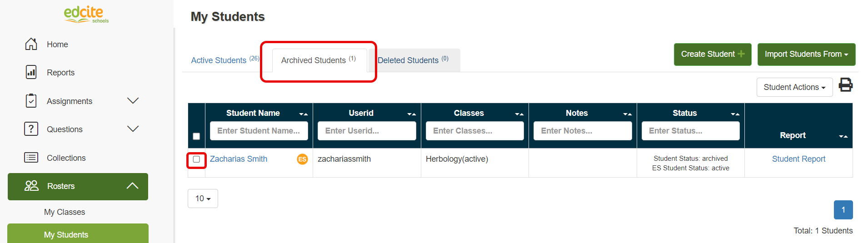Open the Student Report link
Image resolution: width=868 pixels, height=243 pixels.
[798, 159]
